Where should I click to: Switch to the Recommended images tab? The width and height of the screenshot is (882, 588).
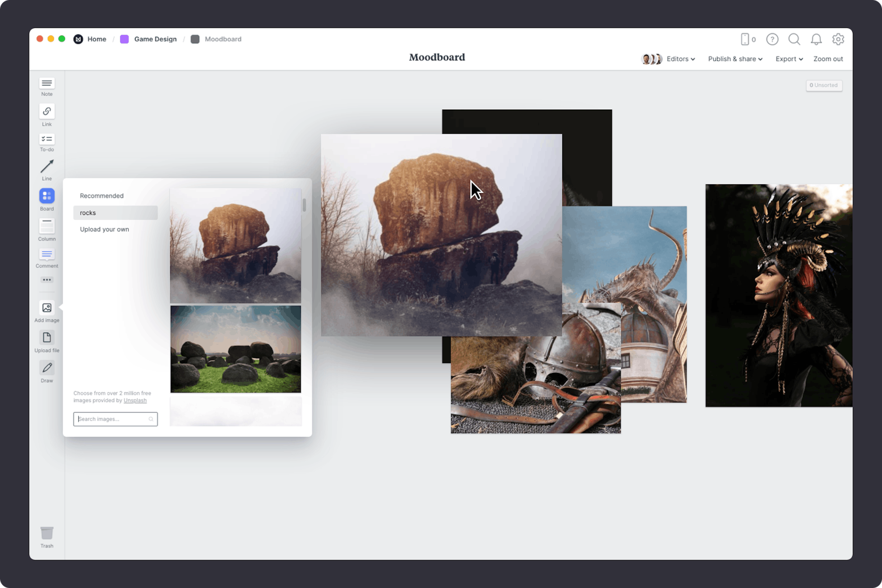102,196
